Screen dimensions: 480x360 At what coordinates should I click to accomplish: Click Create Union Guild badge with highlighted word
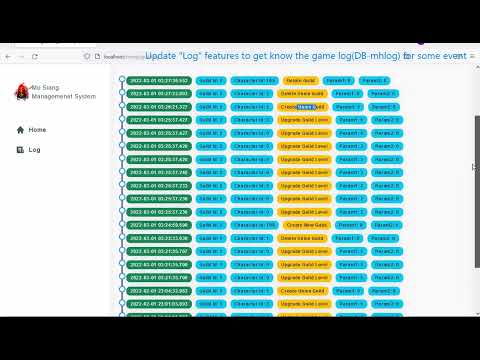302,107
